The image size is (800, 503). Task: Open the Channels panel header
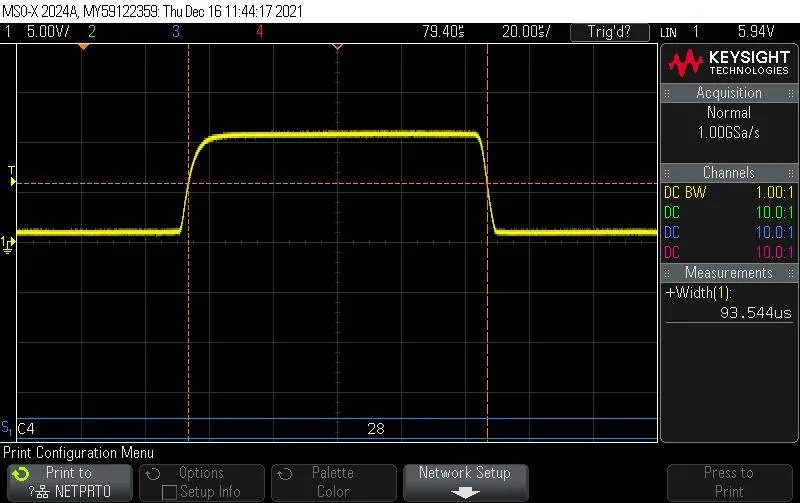click(729, 173)
